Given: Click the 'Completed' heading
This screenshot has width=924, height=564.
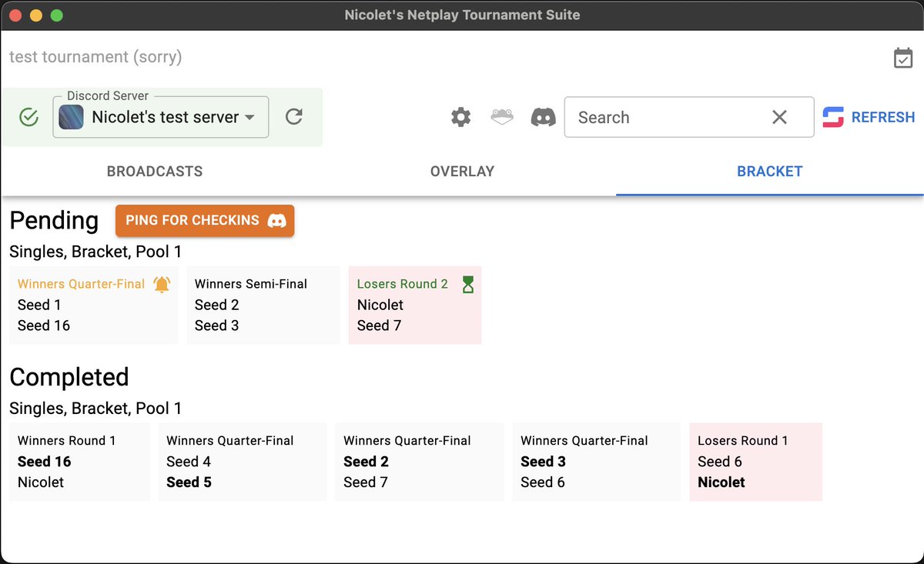Looking at the screenshot, I should click(69, 377).
